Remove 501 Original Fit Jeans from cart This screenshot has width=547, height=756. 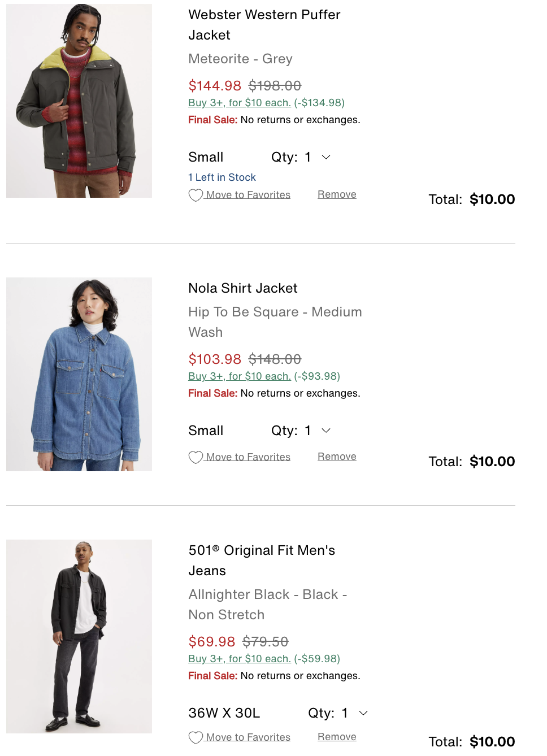[x=337, y=737]
